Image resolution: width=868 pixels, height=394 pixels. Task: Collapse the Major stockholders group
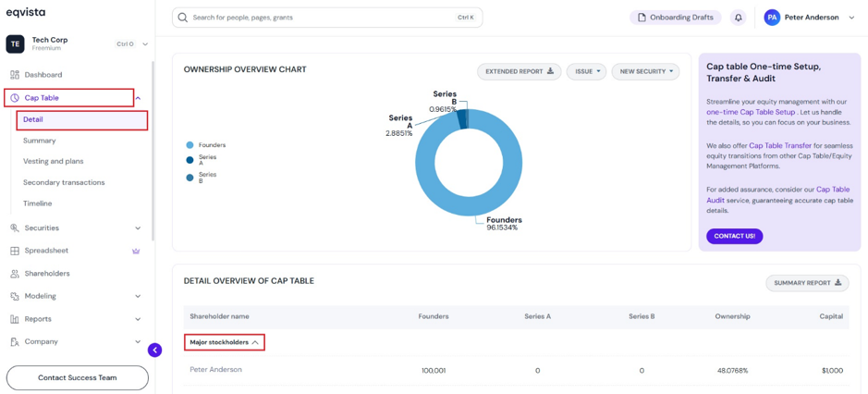tap(225, 342)
